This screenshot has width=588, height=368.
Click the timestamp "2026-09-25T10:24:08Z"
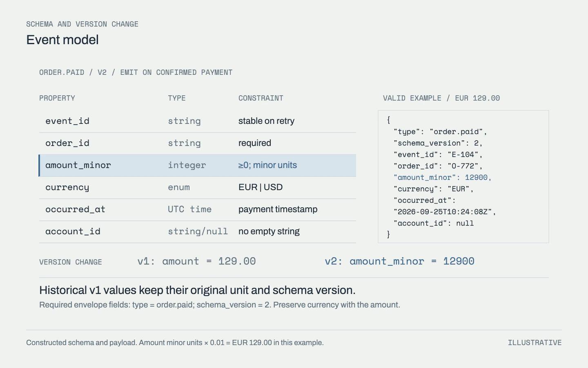pyautogui.click(x=445, y=212)
